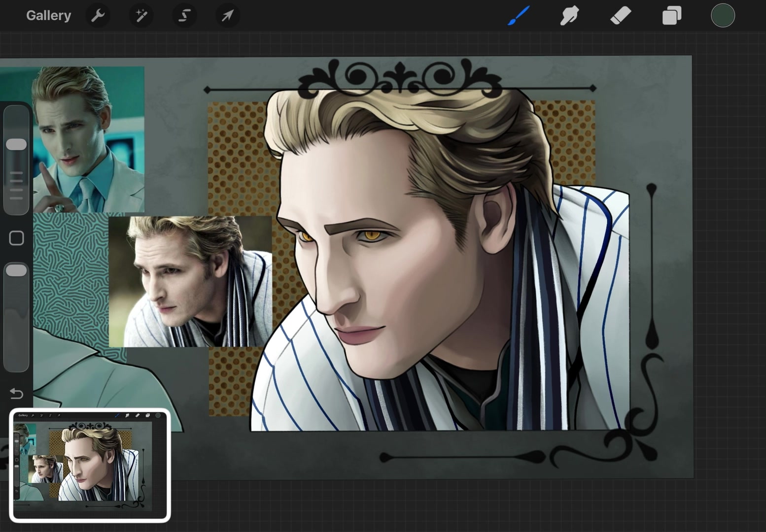
Task: Return to the Gallery
Action: point(48,15)
